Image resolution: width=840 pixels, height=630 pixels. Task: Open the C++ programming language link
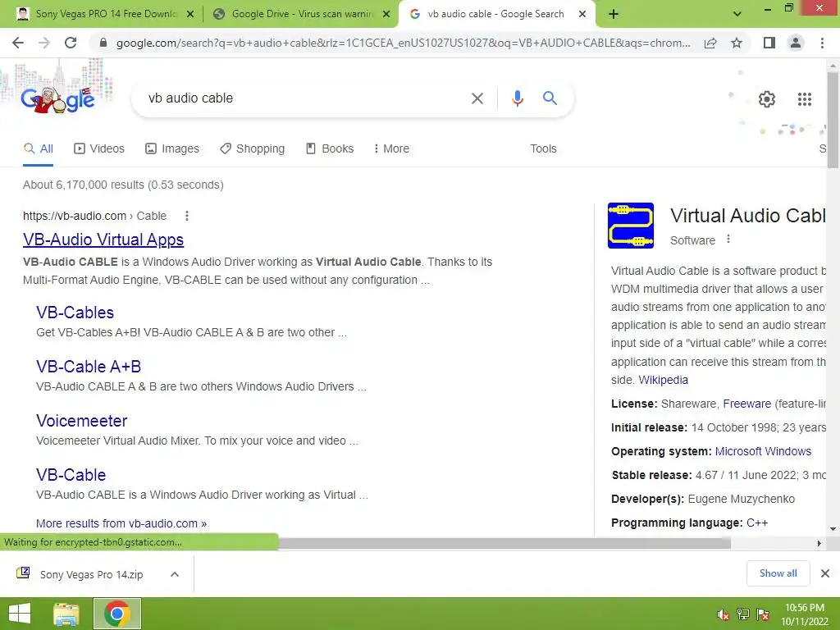coord(757,523)
